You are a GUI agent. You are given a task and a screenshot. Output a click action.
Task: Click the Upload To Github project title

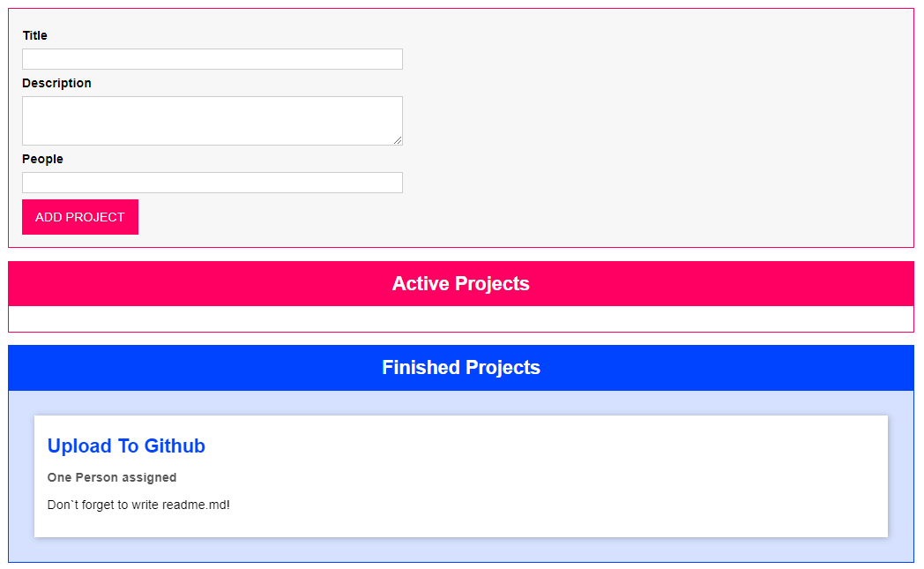[126, 446]
